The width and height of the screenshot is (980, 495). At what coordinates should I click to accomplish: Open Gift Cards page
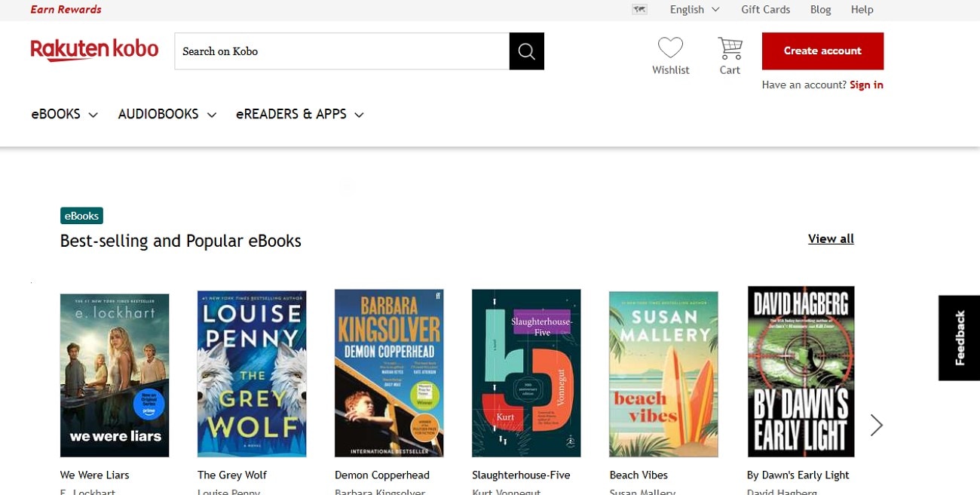click(x=765, y=10)
